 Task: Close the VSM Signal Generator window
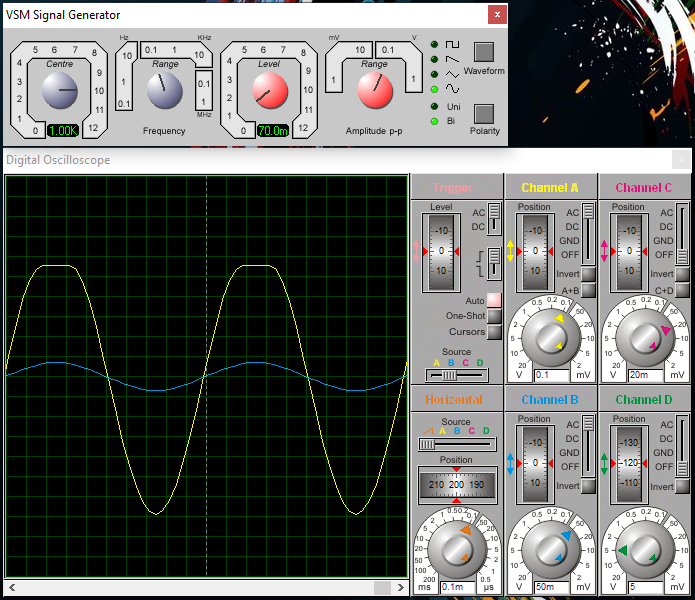[496, 15]
